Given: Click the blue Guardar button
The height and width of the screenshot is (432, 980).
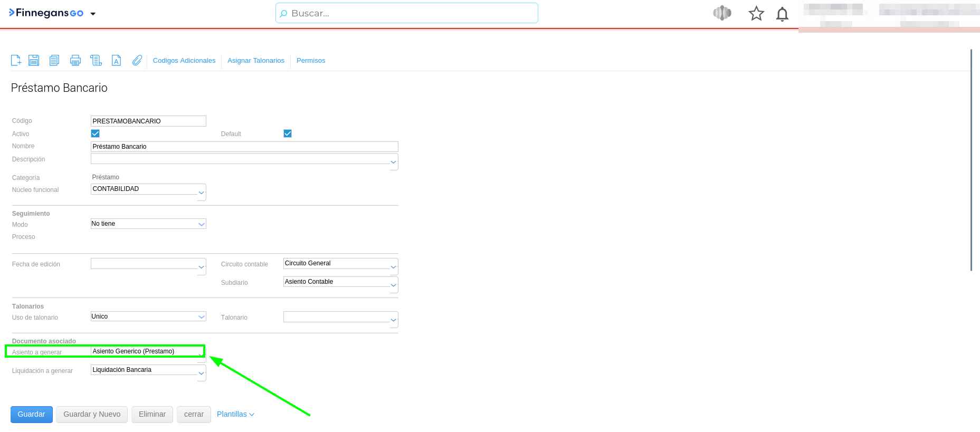Looking at the screenshot, I should [32, 414].
